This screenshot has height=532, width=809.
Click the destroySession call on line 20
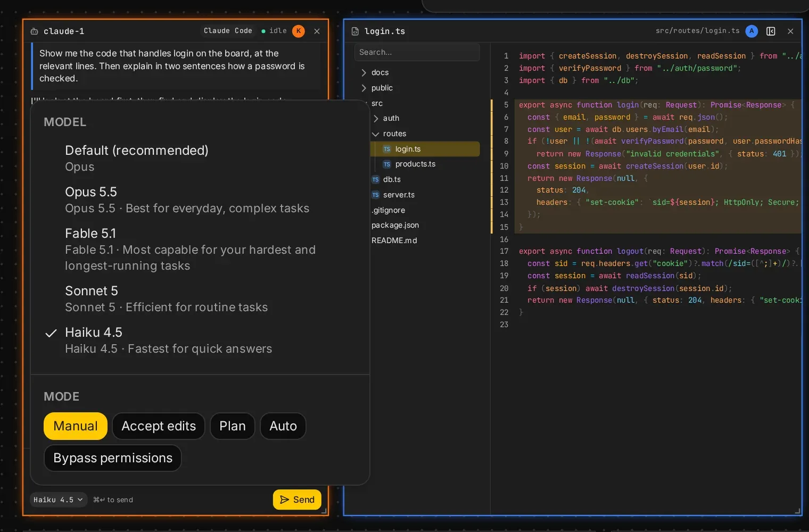[643, 288]
